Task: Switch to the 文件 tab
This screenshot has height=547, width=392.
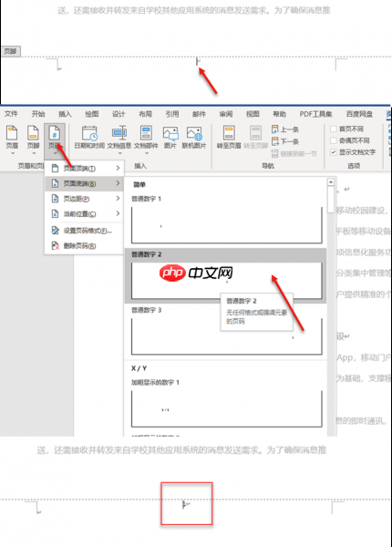Action: [11, 114]
